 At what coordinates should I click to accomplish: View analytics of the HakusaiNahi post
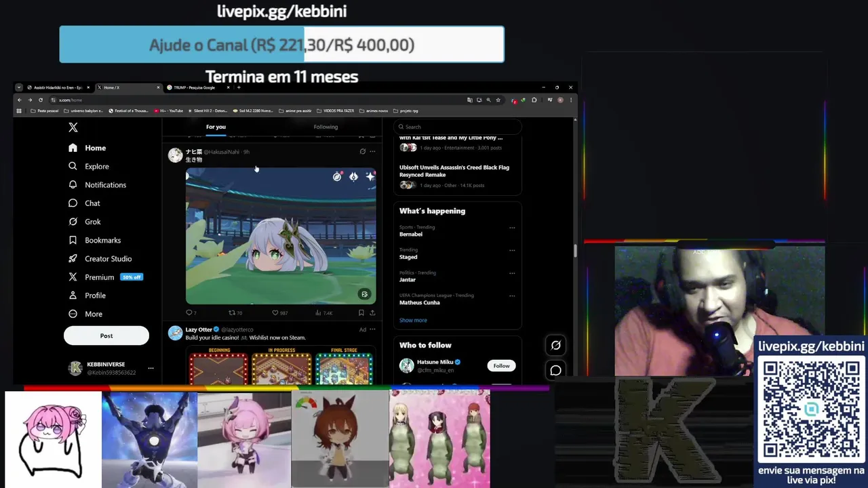(x=323, y=312)
